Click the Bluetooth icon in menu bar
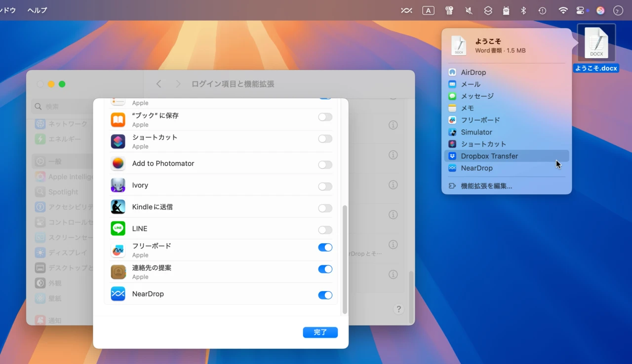This screenshot has width=632, height=364. pos(523,10)
